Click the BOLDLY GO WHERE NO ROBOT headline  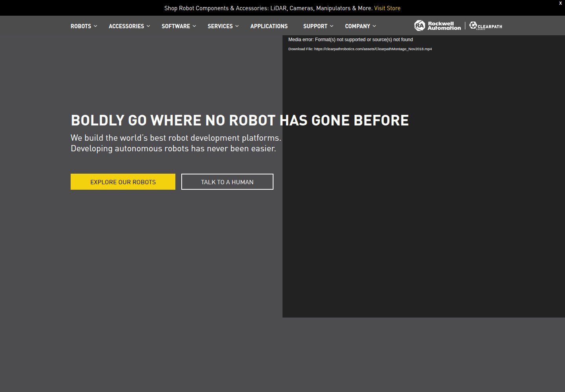(240, 120)
